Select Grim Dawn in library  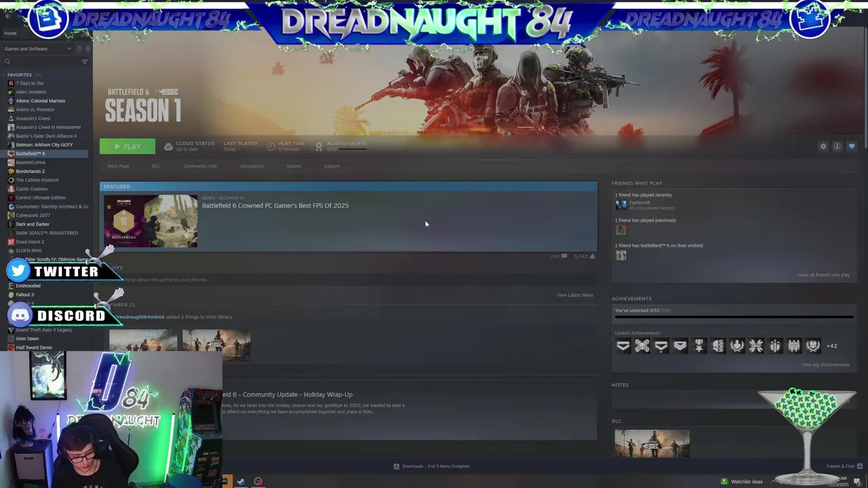tap(27, 339)
